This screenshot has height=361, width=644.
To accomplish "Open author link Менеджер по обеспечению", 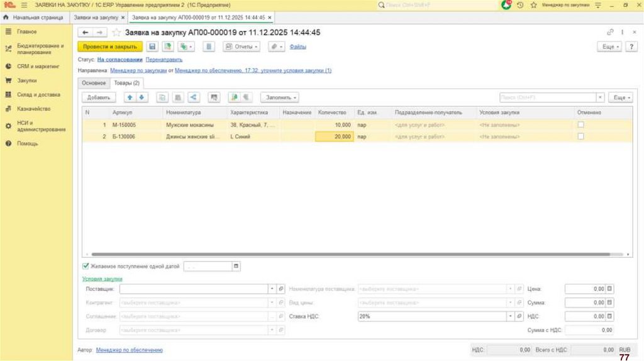I will [x=130, y=350].
